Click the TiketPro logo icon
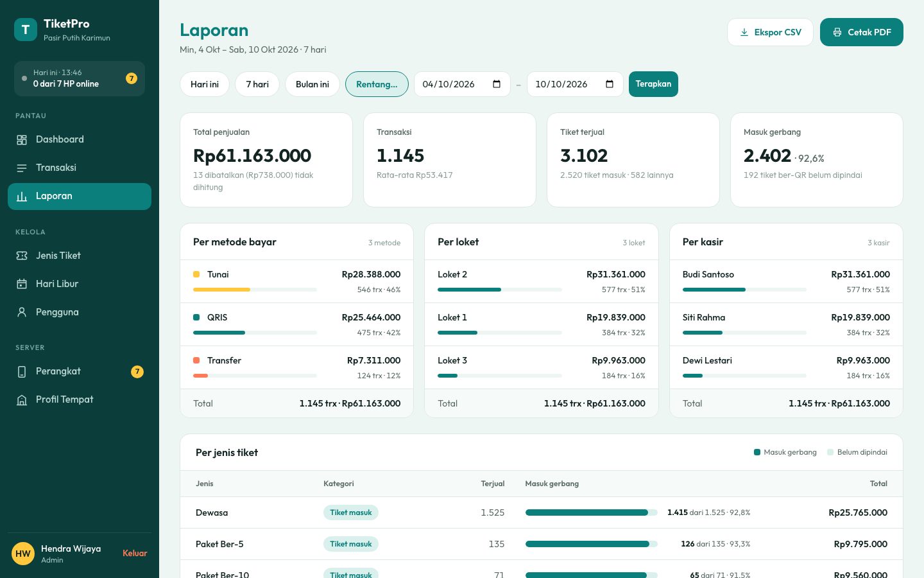Image resolution: width=924 pixels, height=578 pixels. point(26,30)
